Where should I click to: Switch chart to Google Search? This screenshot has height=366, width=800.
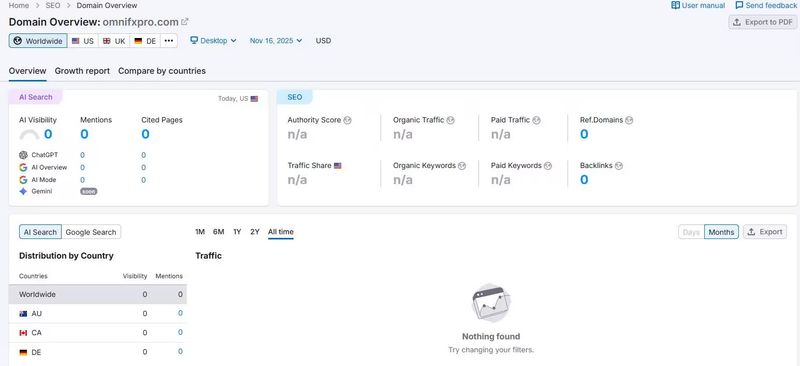(91, 232)
